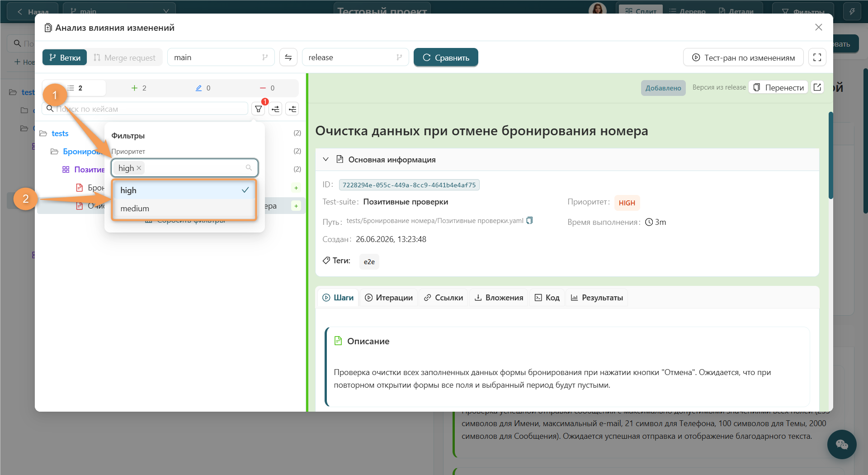Remove the high priority tag chip
The width and height of the screenshot is (868, 475).
click(x=139, y=168)
